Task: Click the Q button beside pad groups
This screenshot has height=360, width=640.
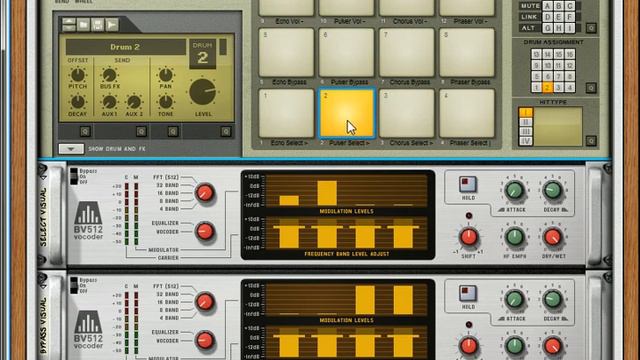Action: pos(591,28)
